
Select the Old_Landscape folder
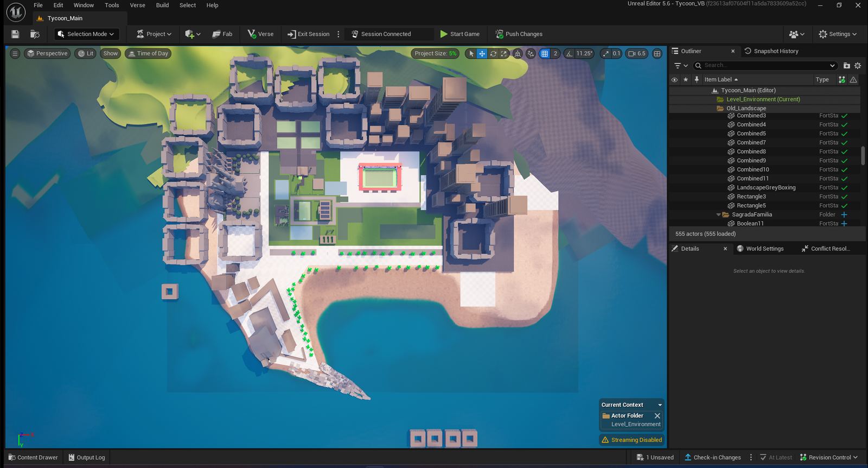(x=765, y=108)
